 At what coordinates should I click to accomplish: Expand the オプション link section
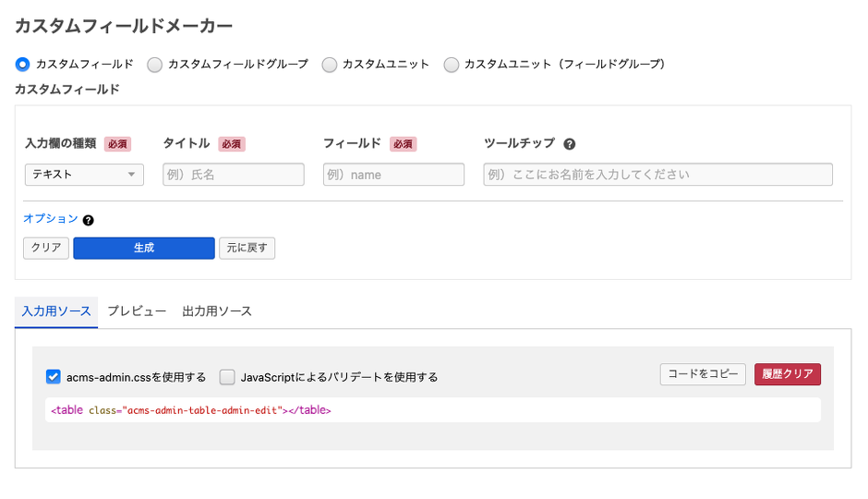[50, 219]
